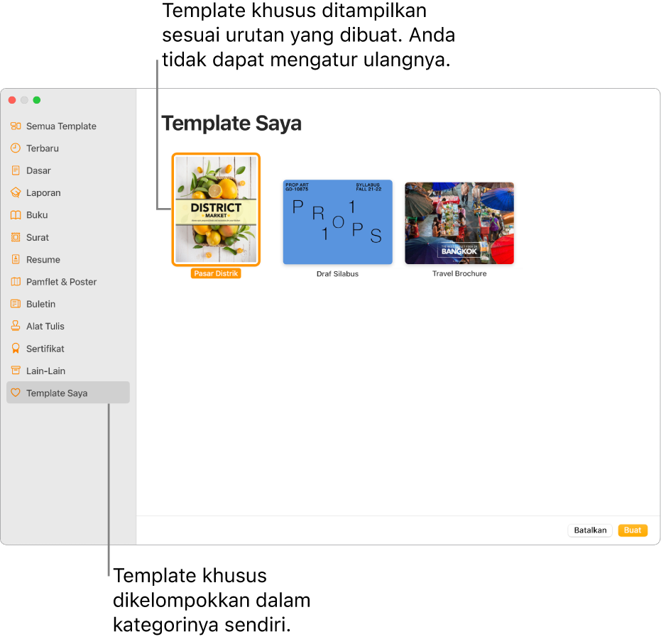661x644 pixels.
Task: Select the Template Saya sidebar label
Action: (x=57, y=393)
